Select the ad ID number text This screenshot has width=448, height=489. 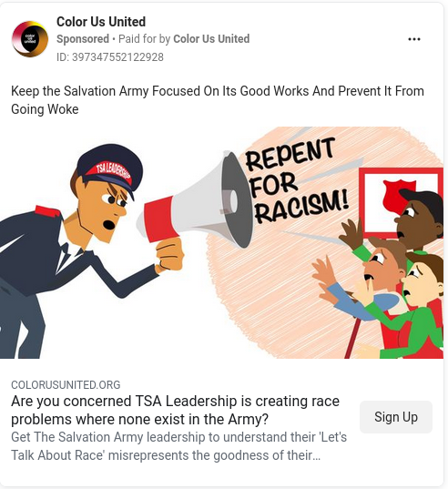(110, 57)
